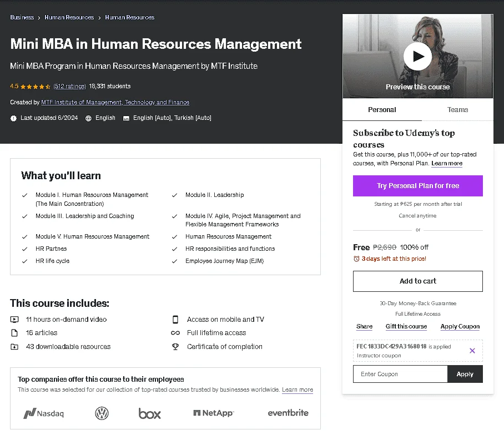The height and width of the screenshot is (435, 504).
Task: Click the Share link
Action: pos(364,326)
